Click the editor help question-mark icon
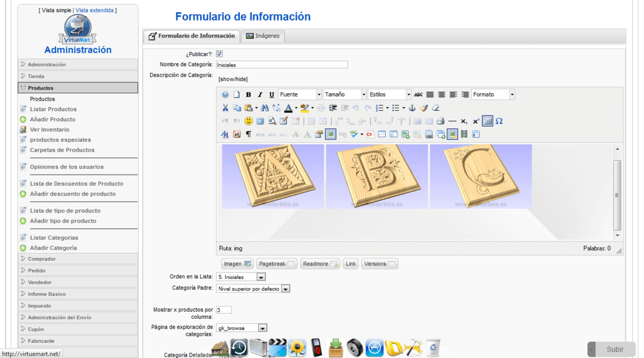 coord(225,94)
